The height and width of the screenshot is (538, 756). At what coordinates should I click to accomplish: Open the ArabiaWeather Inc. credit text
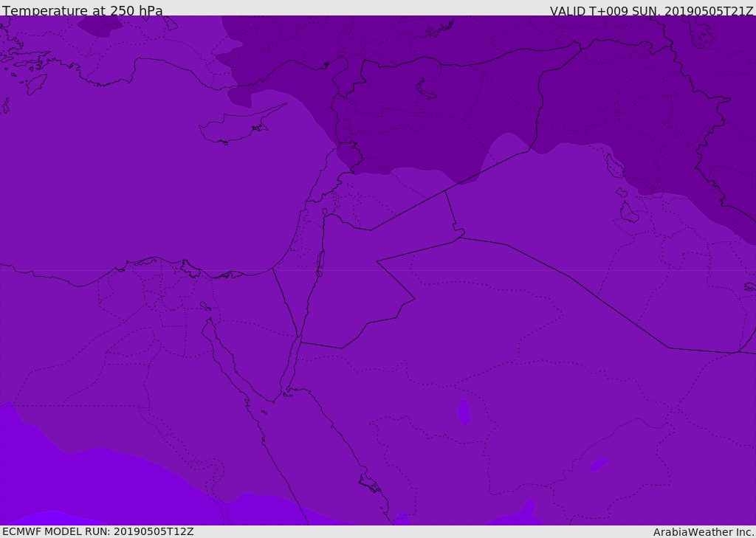pos(704,532)
